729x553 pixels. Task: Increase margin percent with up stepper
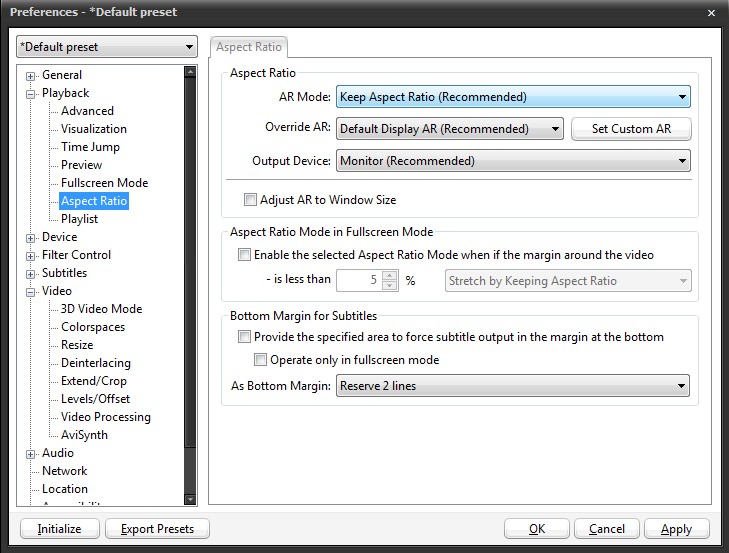pyautogui.click(x=390, y=275)
